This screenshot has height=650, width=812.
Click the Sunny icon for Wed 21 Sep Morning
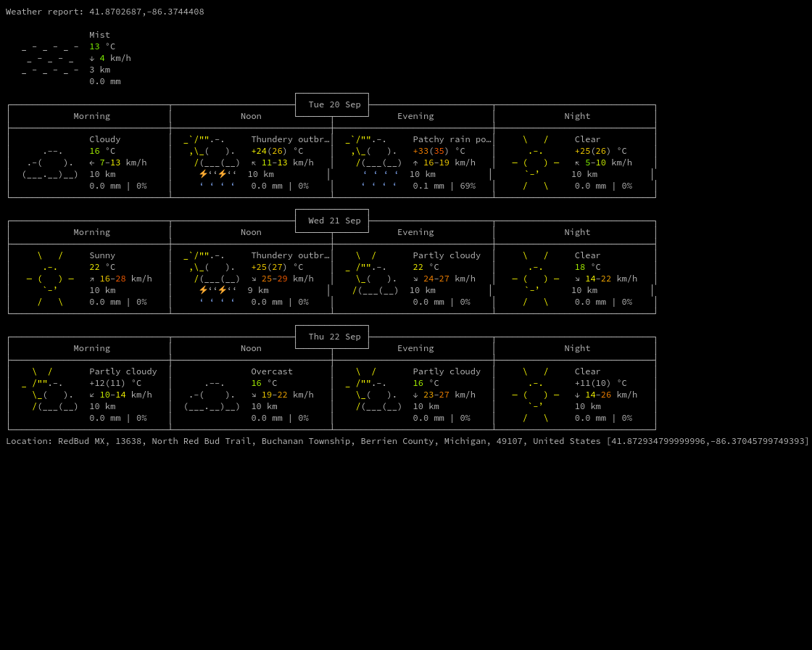[50, 279]
